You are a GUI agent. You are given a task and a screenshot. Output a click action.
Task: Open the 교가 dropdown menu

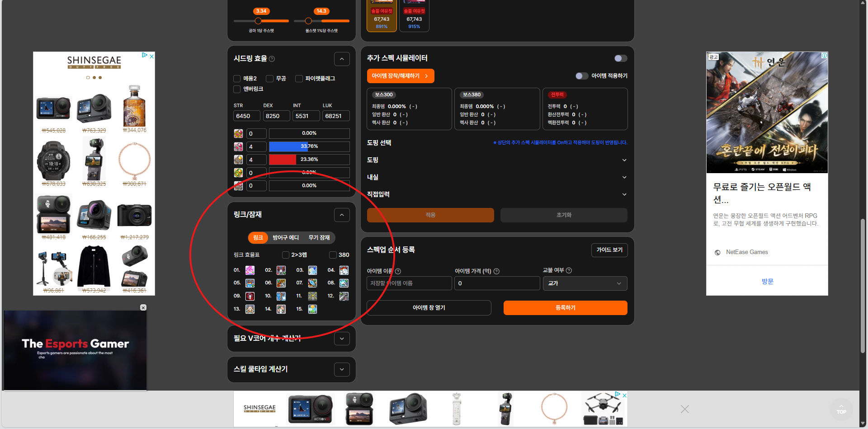click(585, 283)
